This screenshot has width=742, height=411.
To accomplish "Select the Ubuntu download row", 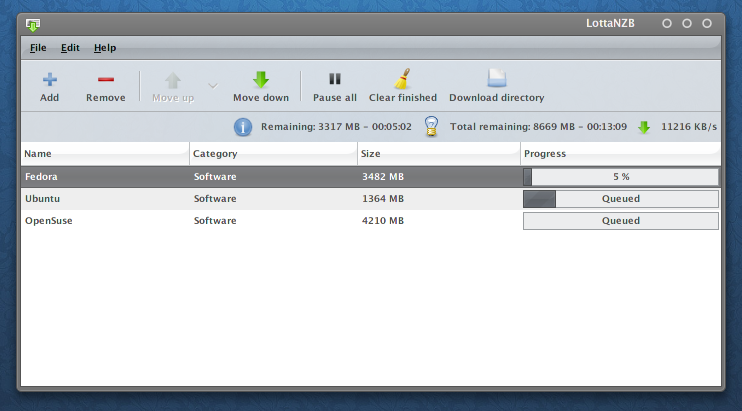I will pyautogui.click(x=371, y=199).
